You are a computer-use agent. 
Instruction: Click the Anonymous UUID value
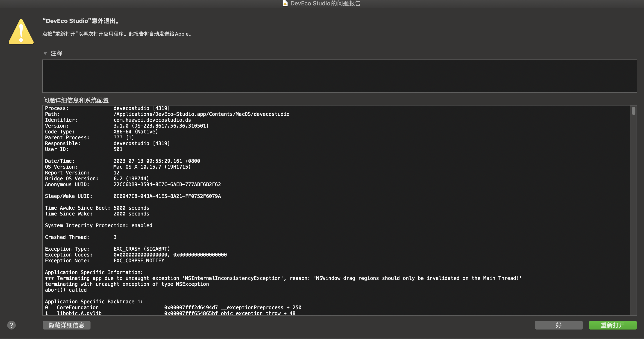[167, 184]
